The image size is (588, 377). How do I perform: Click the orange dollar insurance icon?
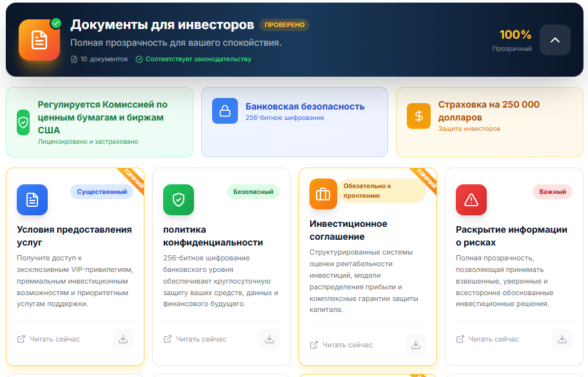point(419,116)
